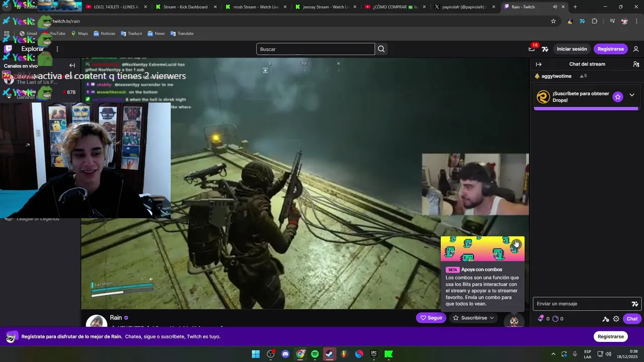Click the Rain channel avatar
The image size is (644, 362).
point(96,322)
